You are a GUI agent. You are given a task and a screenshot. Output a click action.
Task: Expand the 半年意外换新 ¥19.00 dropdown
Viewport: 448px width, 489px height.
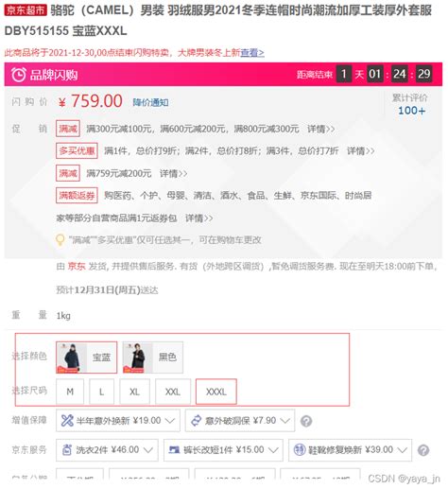click(x=118, y=421)
